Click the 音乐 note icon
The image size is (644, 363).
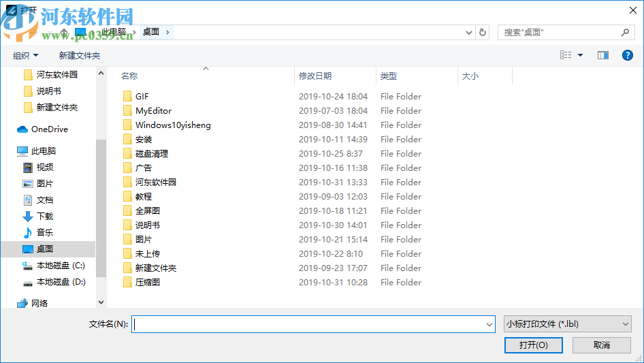click(x=27, y=233)
